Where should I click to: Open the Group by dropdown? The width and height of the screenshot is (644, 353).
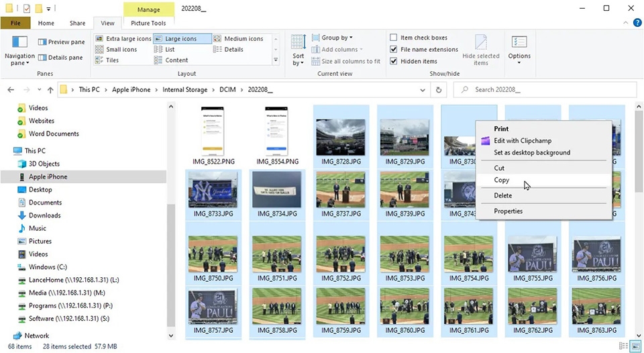coord(336,38)
